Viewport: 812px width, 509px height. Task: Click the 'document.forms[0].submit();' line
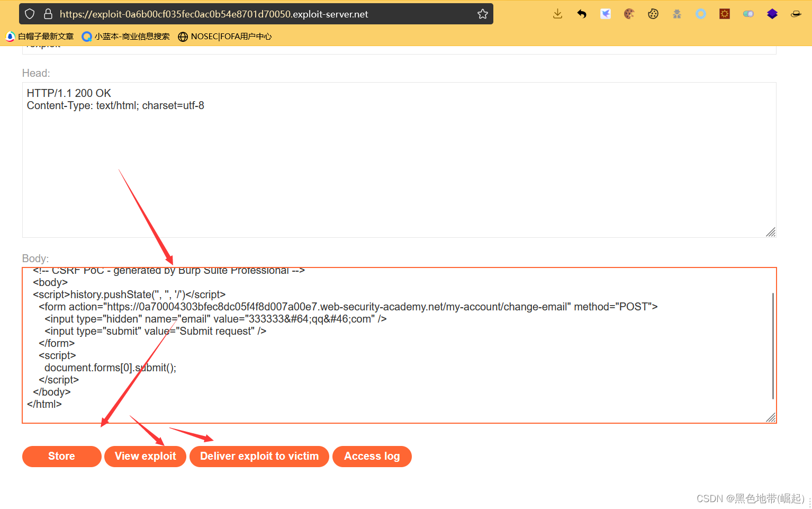110,368
